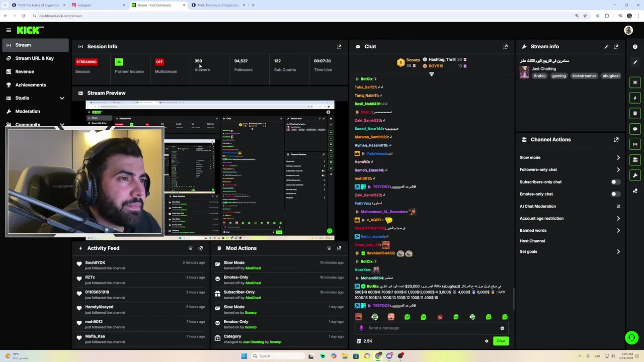This screenshot has height=362, width=644.
Task: Open chat settings gear icon
Action: (x=487, y=341)
